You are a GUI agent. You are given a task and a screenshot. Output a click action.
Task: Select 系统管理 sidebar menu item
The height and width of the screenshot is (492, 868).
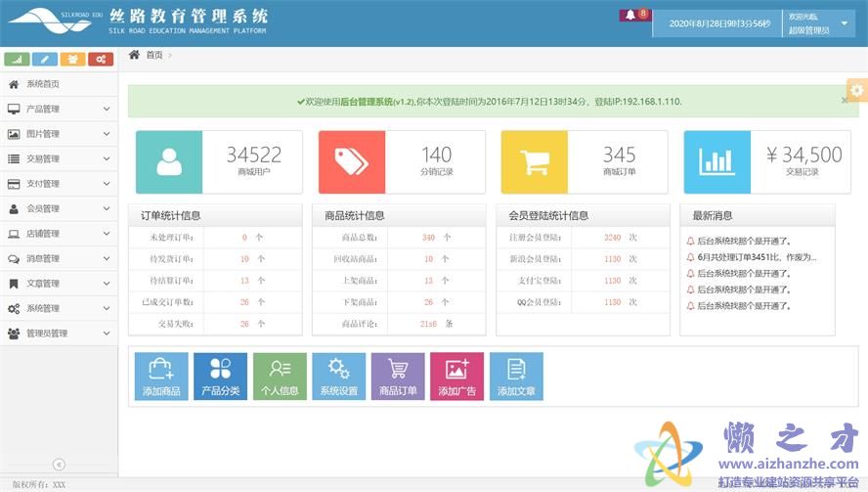click(59, 309)
